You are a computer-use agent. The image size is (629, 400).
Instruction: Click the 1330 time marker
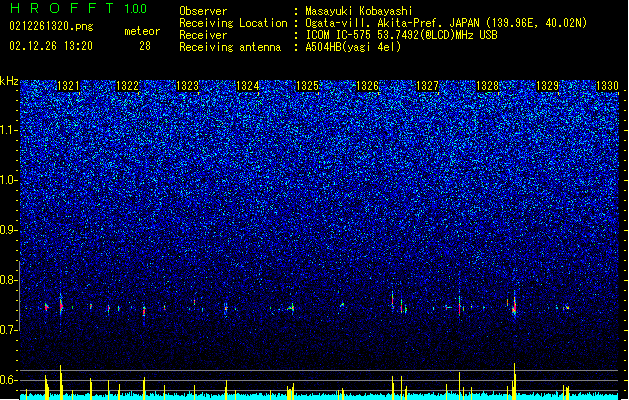607,86
